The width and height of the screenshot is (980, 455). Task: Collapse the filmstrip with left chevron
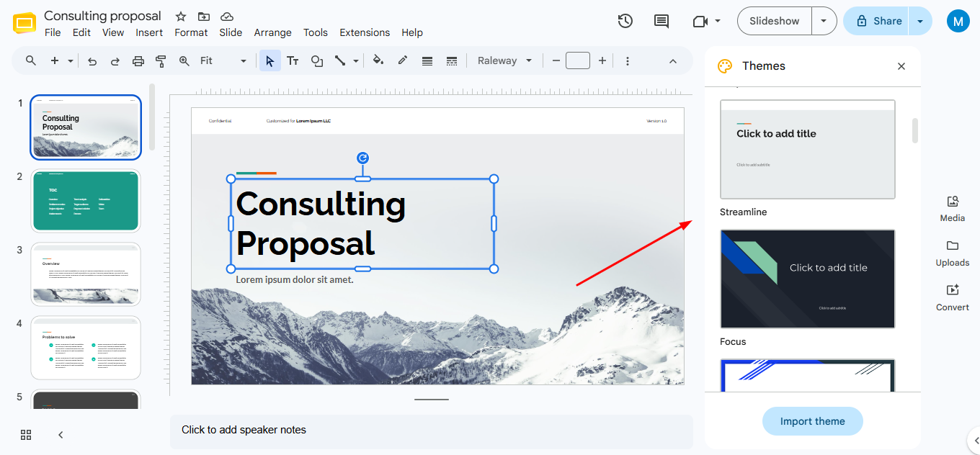click(x=61, y=435)
